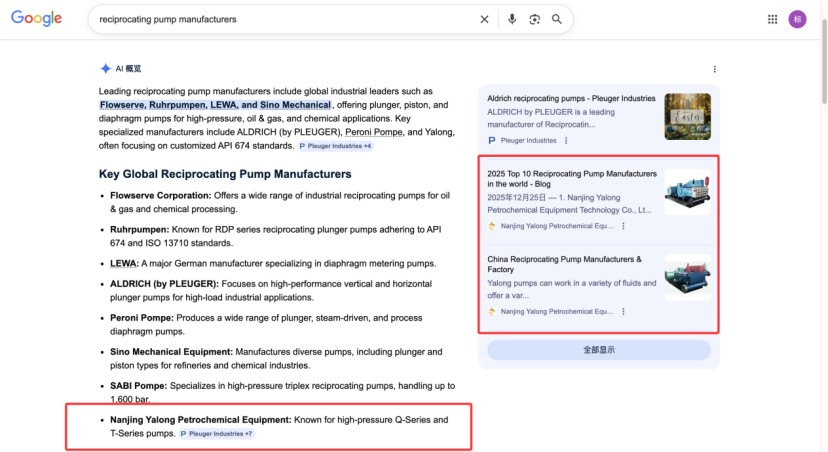Open the blue pump thumbnail image
This screenshot has height=452, width=828.
click(x=687, y=192)
